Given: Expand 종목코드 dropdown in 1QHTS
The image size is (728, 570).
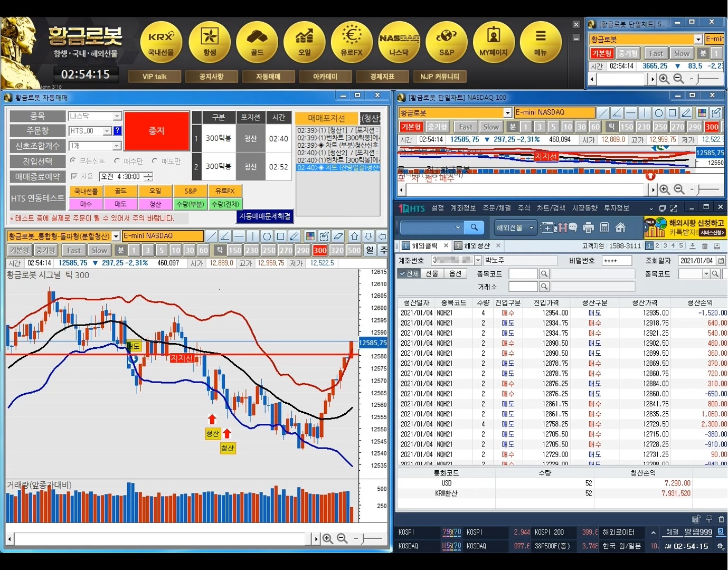Looking at the screenshot, I should click(x=706, y=274).
